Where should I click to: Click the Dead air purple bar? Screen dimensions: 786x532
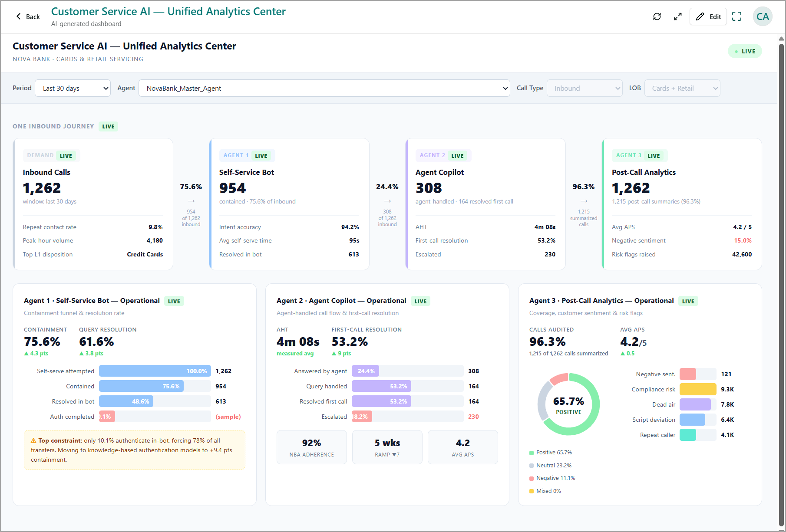(x=695, y=404)
